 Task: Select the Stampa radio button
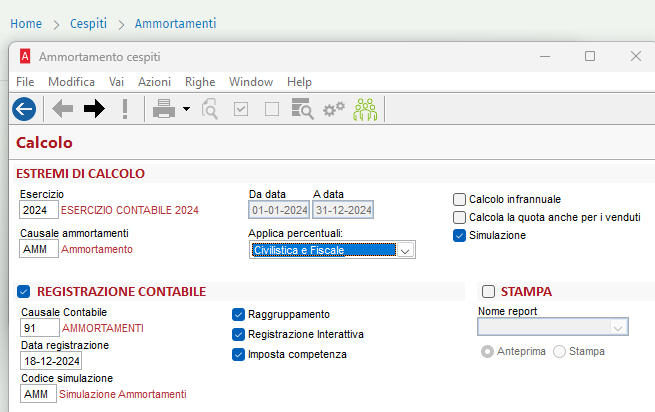[559, 351]
